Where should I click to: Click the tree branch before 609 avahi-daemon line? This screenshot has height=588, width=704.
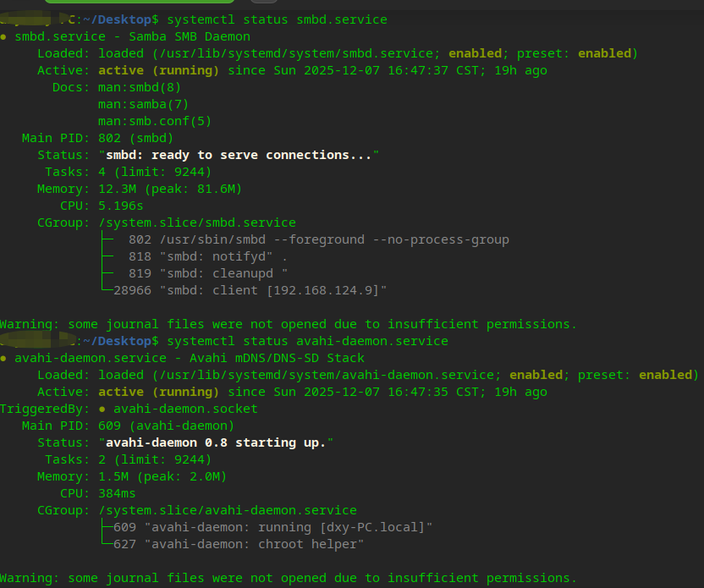[x=107, y=527]
